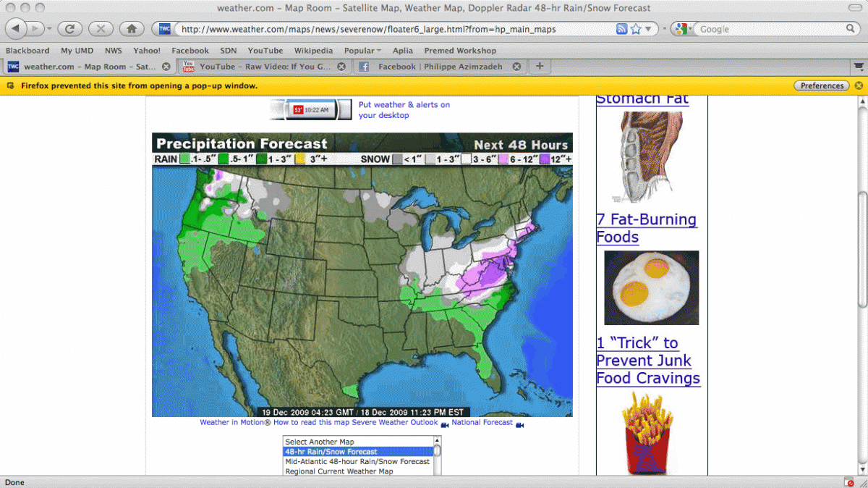Go to the Home page icon
The image size is (868, 488).
click(x=131, y=29)
